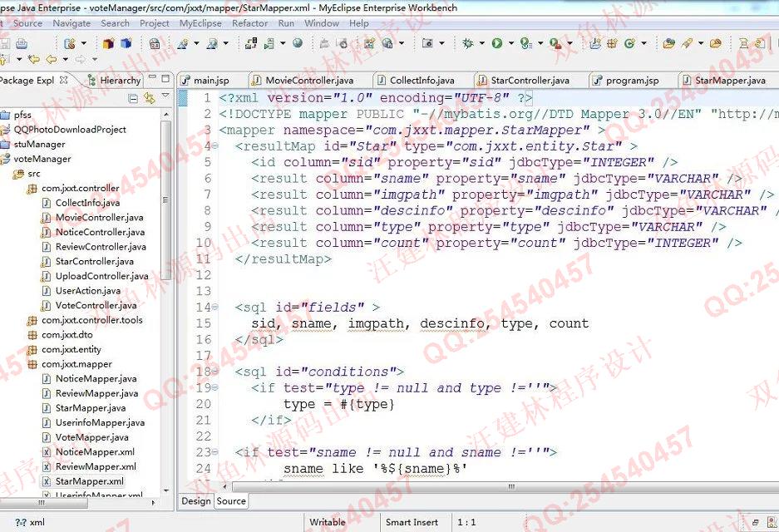This screenshot has height=532, width=779.
Task: Open the Search dropdown arrow
Action: point(701,44)
